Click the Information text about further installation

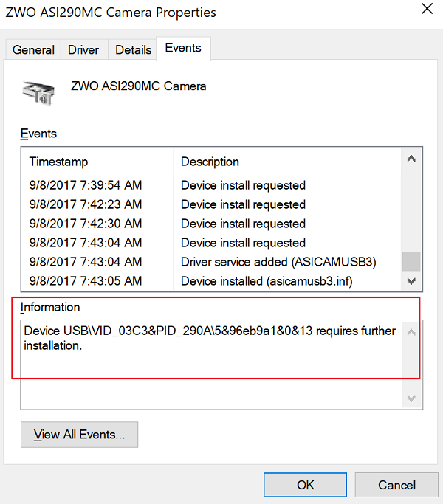click(x=210, y=338)
